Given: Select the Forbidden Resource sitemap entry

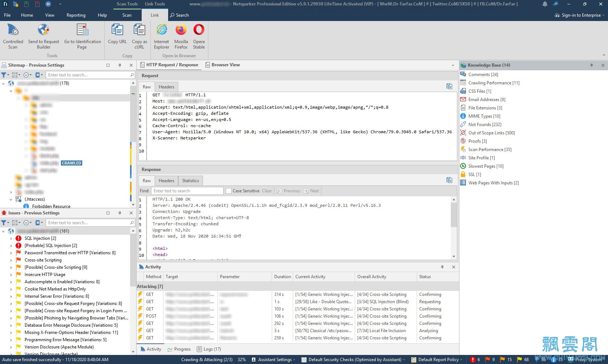Looking at the screenshot, I should pos(51,206).
